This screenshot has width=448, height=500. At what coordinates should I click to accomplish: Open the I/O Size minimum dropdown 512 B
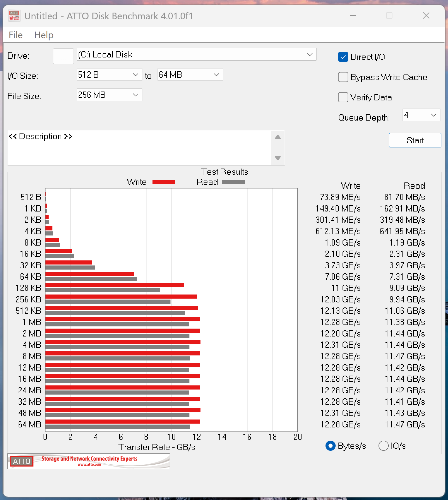(x=109, y=75)
